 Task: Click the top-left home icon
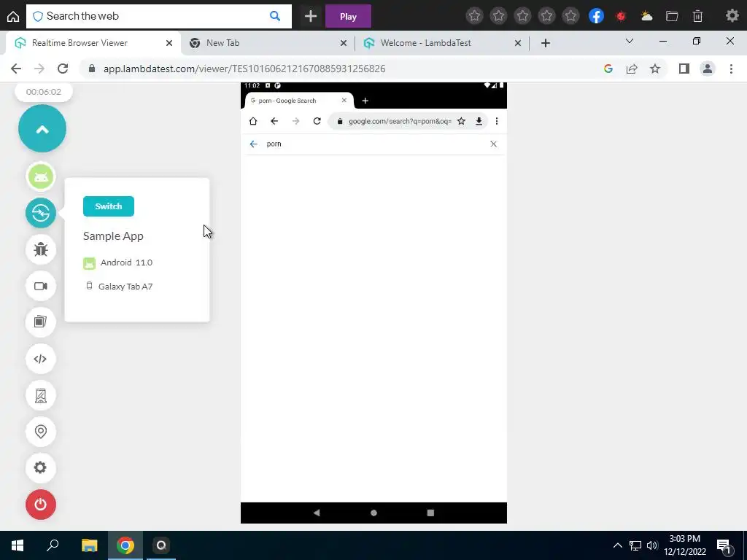[x=13, y=16]
